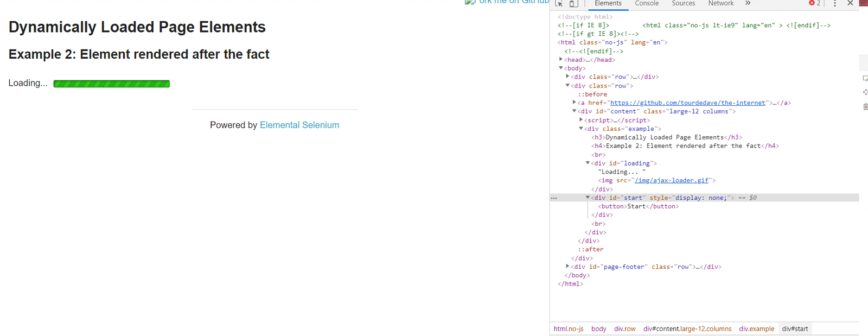Open the DevTools three-dot customize menu
This screenshot has height=336, width=868.
tap(835, 4)
